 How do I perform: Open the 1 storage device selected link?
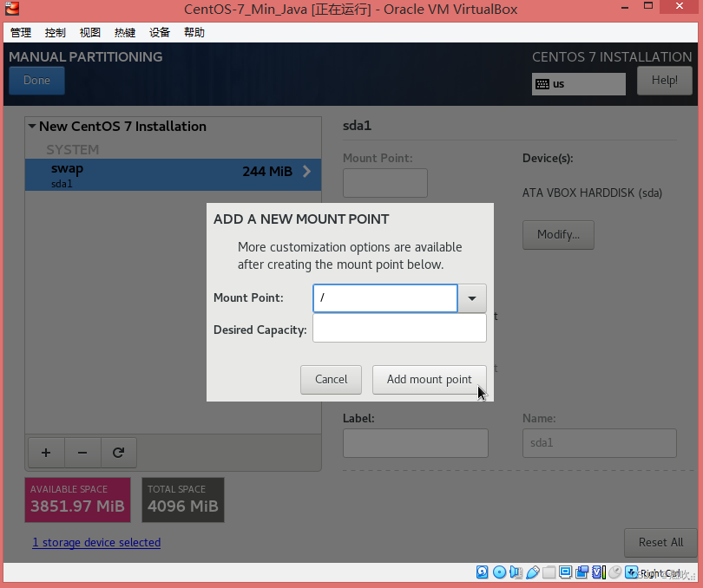click(x=96, y=543)
